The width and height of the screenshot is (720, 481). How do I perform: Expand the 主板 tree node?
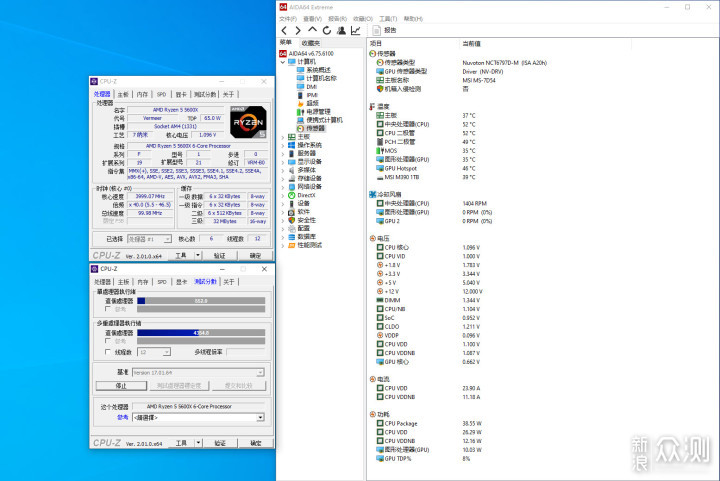(283, 137)
